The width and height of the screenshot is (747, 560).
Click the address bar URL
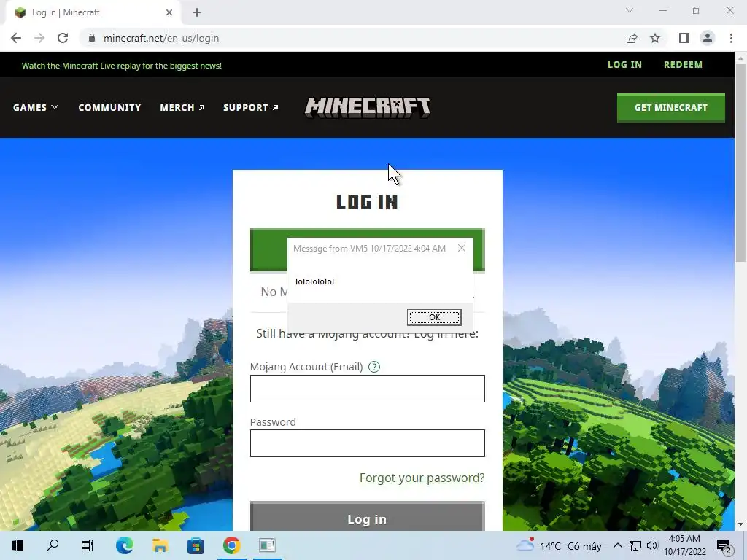(x=161, y=38)
